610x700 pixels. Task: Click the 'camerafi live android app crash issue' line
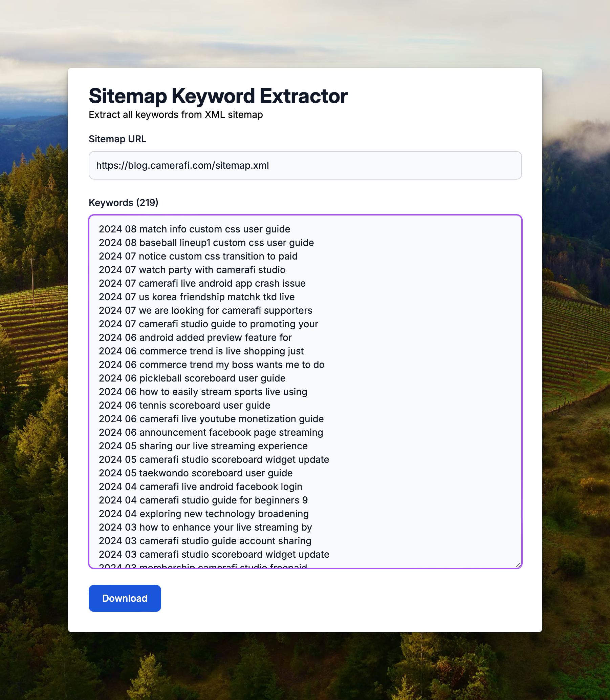pyautogui.click(x=202, y=283)
